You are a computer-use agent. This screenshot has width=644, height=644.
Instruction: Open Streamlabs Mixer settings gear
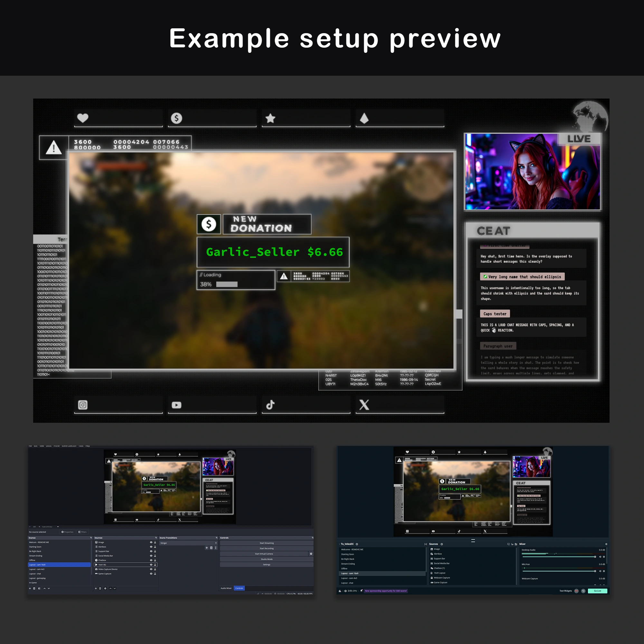pos(606,544)
